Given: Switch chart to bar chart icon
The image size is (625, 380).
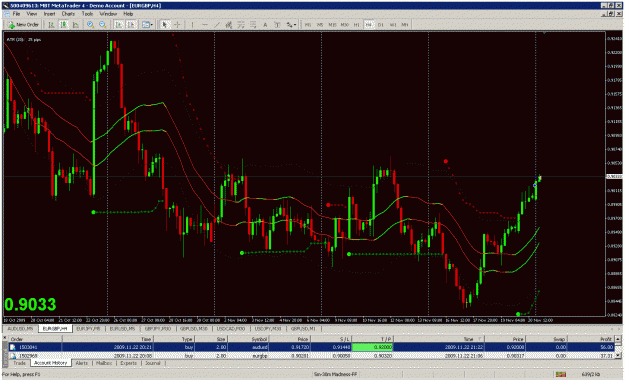Looking at the screenshot, I should [51, 25].
